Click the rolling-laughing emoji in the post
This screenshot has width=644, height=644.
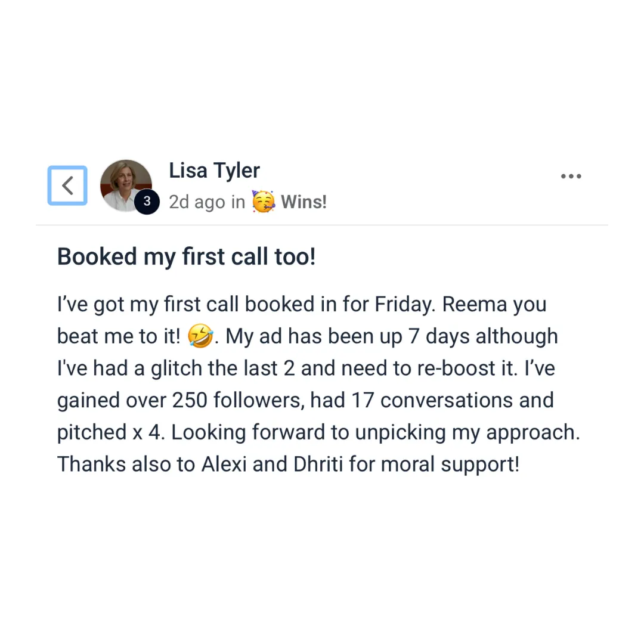click(x=200, y=336)
